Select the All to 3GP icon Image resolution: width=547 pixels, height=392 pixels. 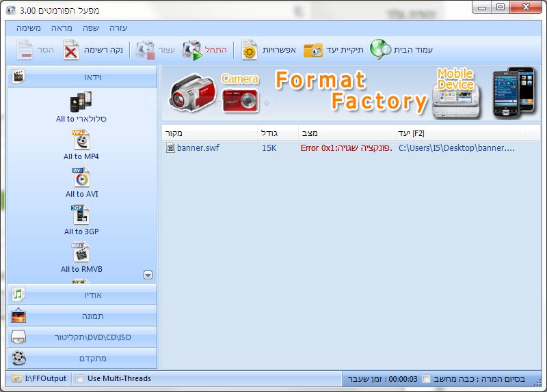(x=81, y=215)
